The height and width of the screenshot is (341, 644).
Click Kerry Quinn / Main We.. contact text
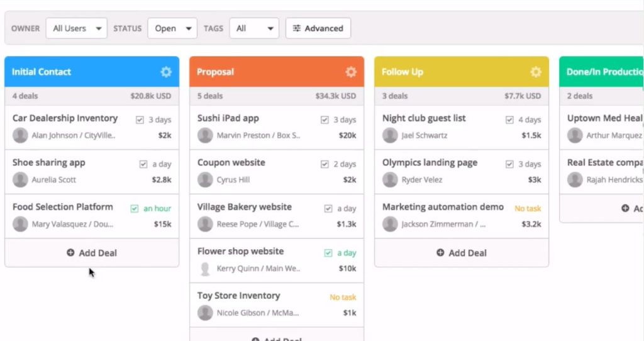258,268
